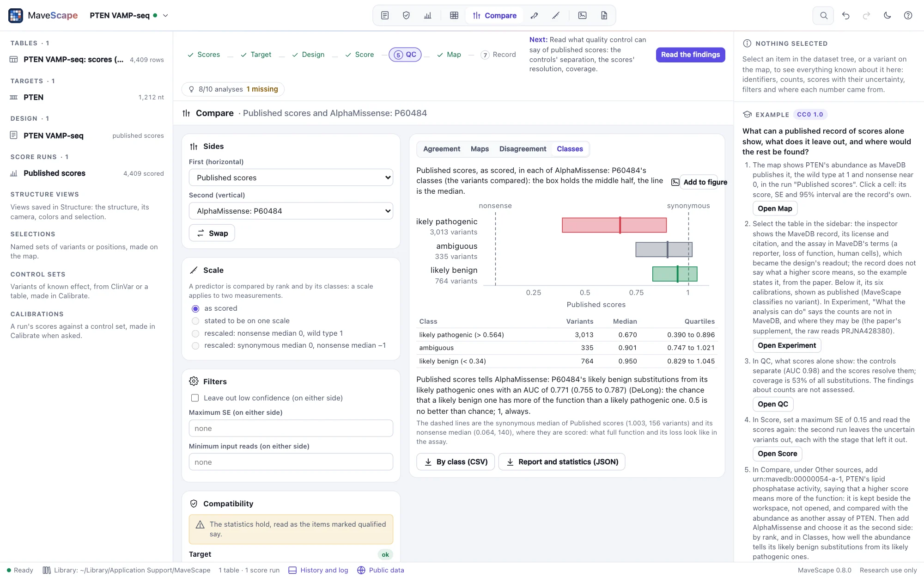
Task: Switch to the Disagreement tab
Action: (x=523, y=149)
